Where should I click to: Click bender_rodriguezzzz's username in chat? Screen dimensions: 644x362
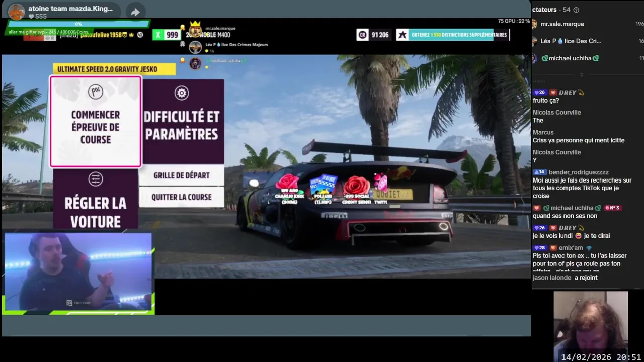click(579, 172)
